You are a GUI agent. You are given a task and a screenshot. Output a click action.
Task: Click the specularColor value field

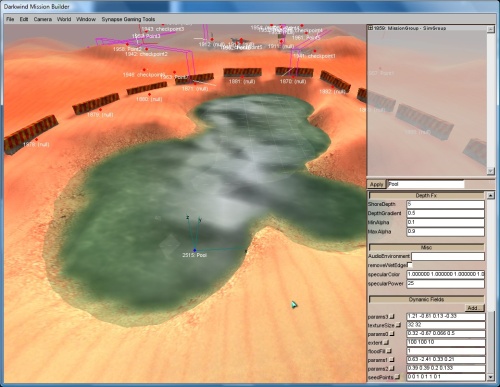[445, 274]
